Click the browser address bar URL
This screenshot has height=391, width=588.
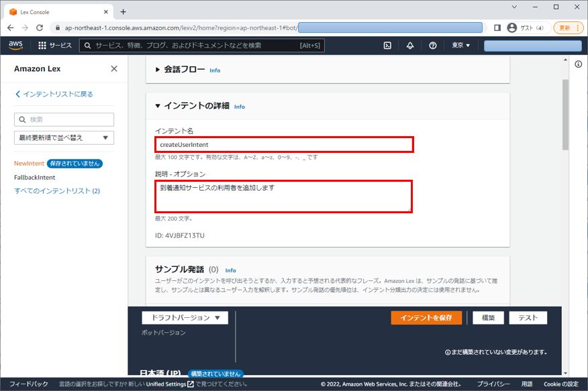[x=181, y=27]
